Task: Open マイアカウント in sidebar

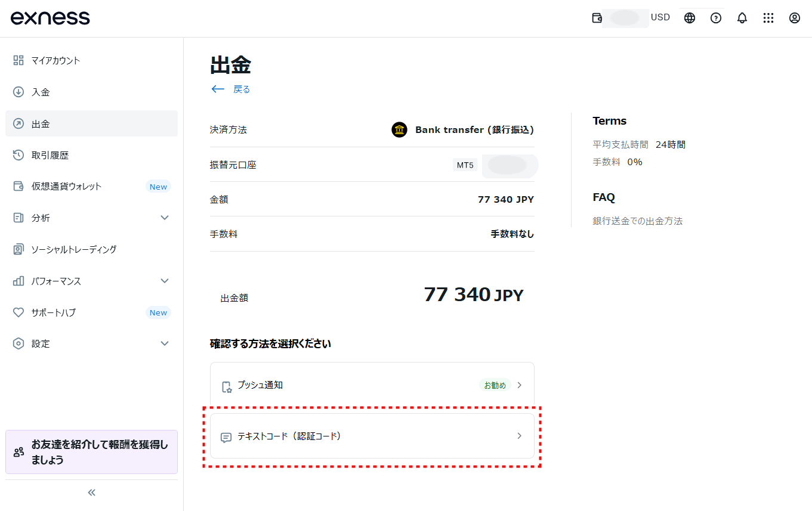Action: tap(91, 60)
